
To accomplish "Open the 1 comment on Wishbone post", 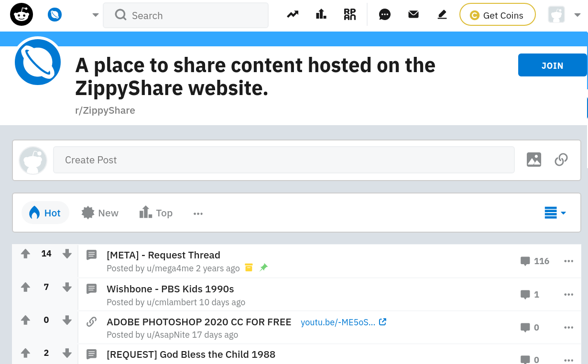I will coord(530,295).
